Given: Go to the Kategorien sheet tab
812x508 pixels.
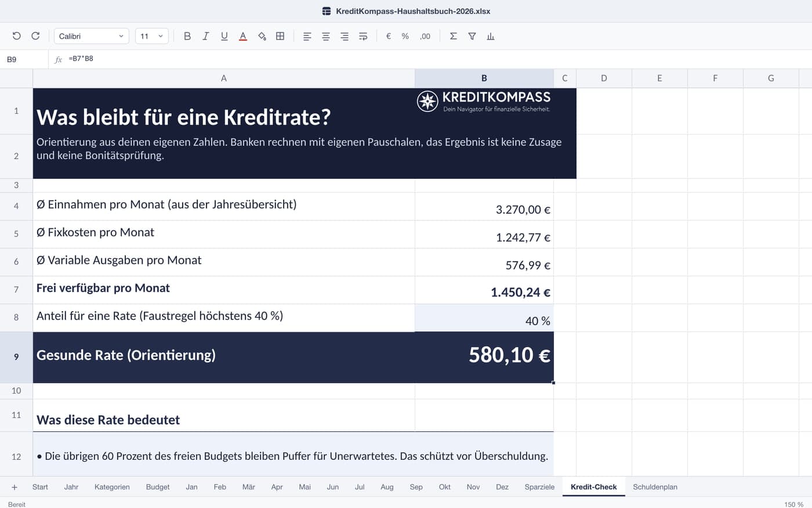Looking at the screenshot, I should [x=112, y=487].
